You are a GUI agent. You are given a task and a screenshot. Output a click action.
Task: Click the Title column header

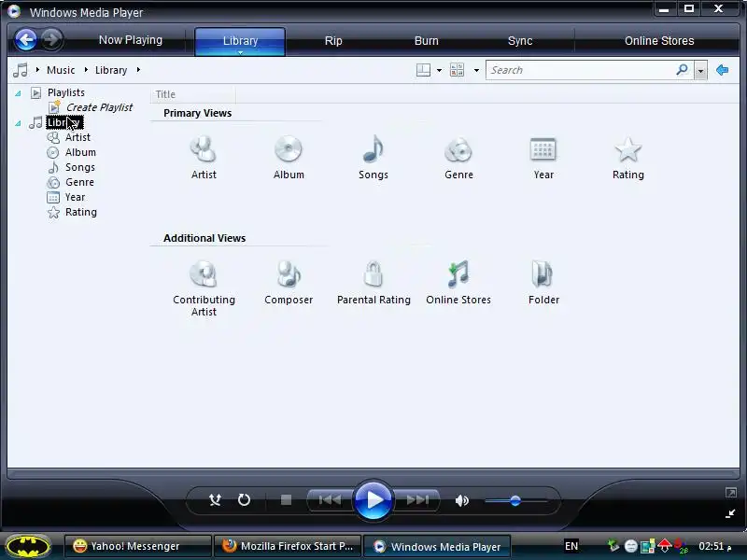193,94
